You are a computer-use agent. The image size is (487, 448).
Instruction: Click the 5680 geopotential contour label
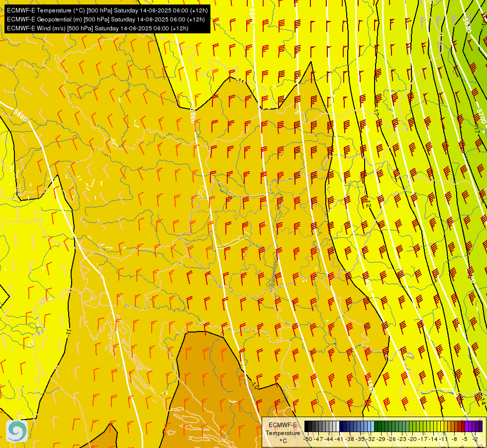click(467, 24)
